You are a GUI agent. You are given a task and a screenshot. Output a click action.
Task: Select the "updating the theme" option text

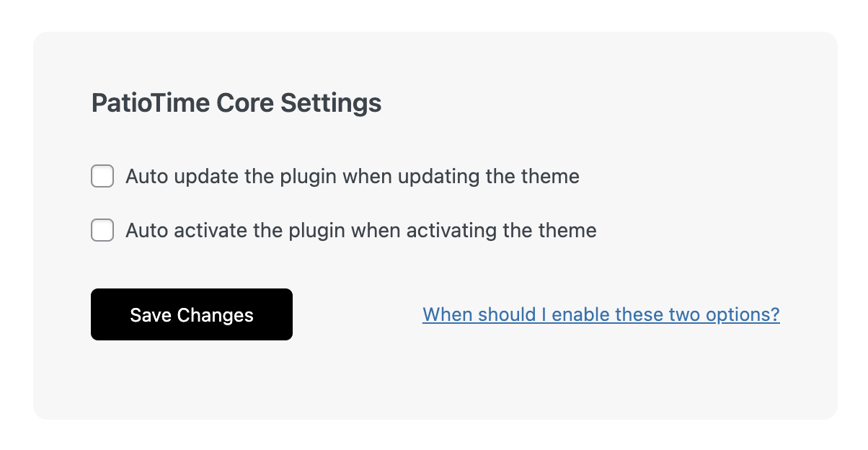tap(485, 176)
